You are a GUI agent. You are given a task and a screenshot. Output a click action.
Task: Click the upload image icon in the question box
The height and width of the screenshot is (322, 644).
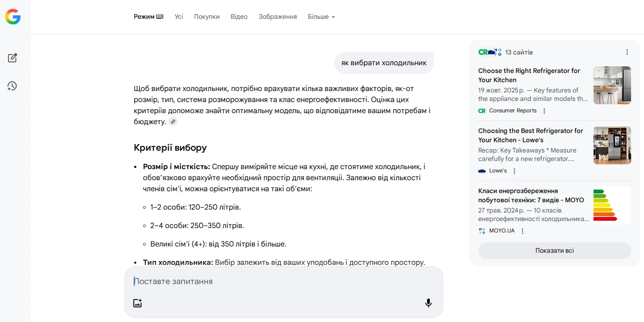point(137,303)
